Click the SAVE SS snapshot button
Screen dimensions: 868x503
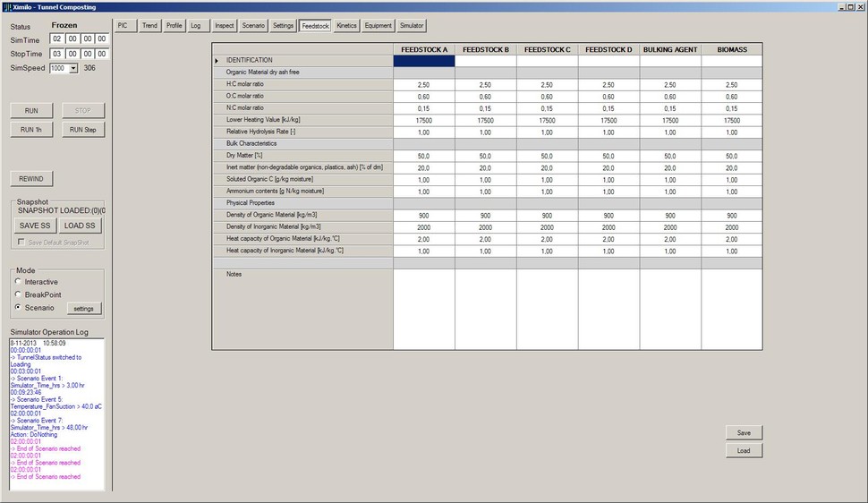coord(35,226)
